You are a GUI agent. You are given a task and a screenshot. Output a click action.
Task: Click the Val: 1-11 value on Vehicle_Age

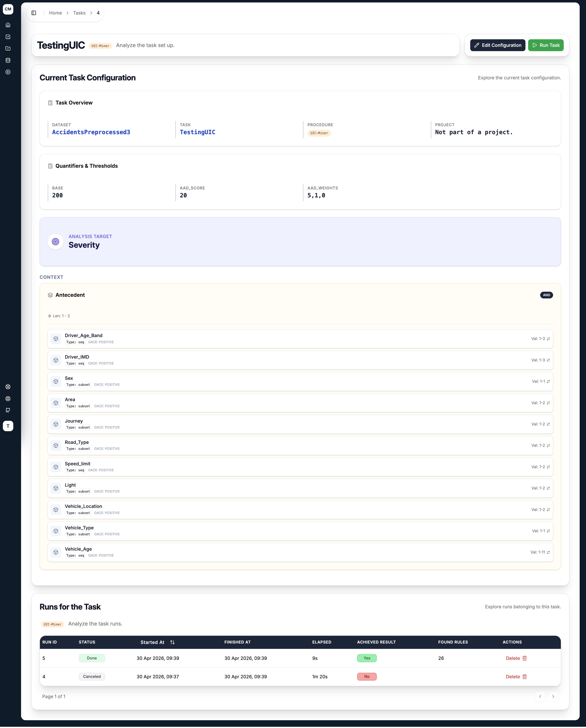point(538,553)
